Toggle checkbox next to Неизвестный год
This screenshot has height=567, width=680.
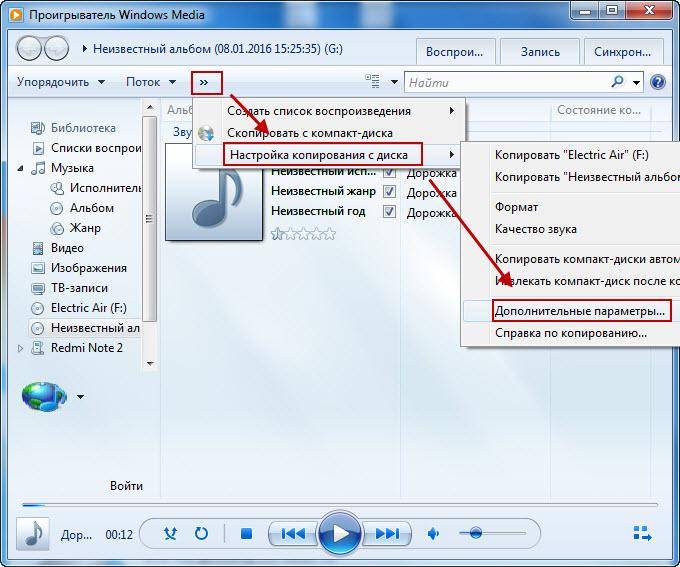(x=389, y=211)
